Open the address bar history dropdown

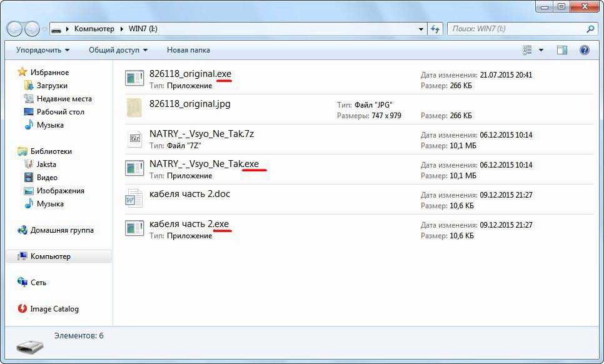pyautogui.click(x=421, y=29)
